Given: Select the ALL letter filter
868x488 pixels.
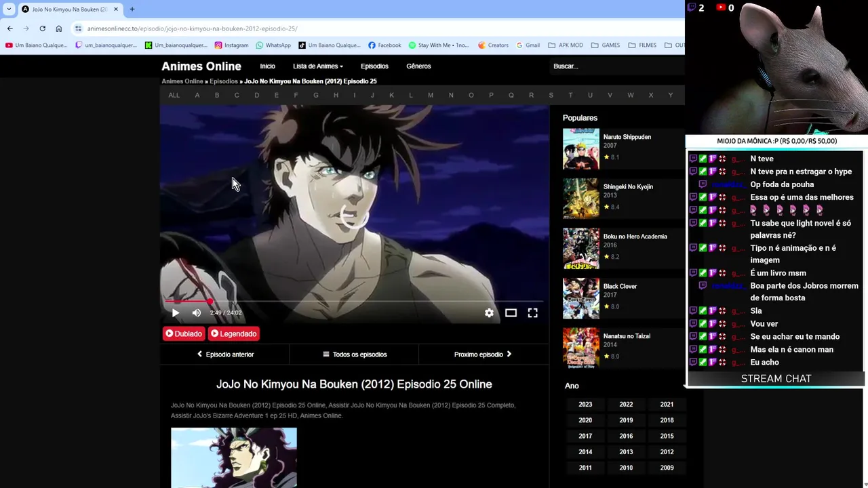Looking at the screenshot, I should pyautogui.click(x=174, y=96).
